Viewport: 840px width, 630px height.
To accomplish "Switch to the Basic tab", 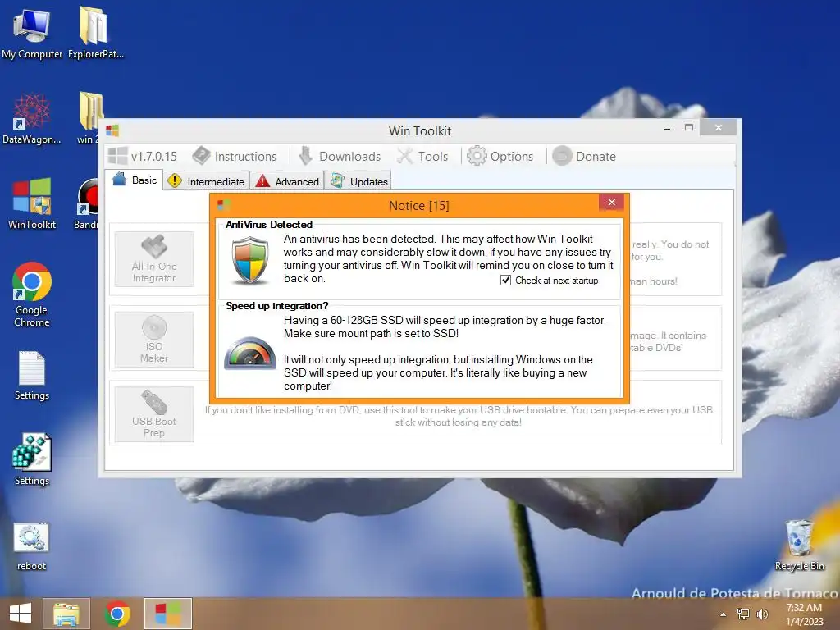I will (134, 180).
